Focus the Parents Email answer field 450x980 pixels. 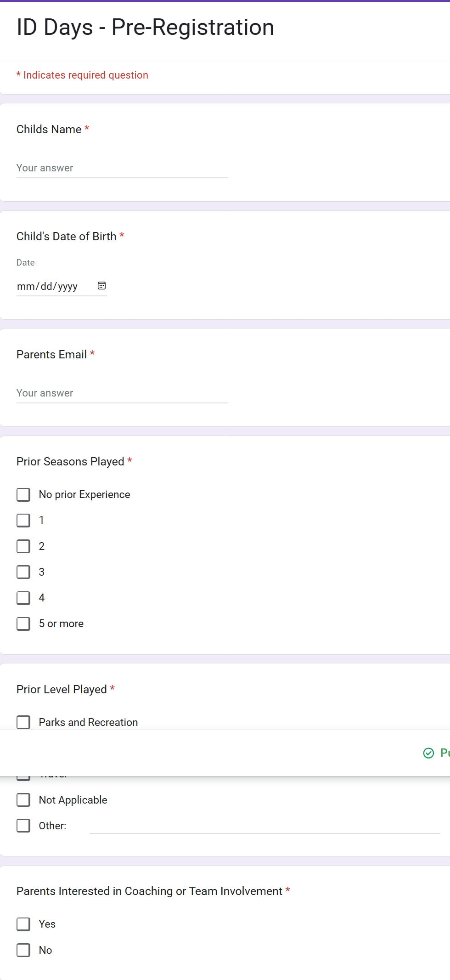(x=122, y=393)
